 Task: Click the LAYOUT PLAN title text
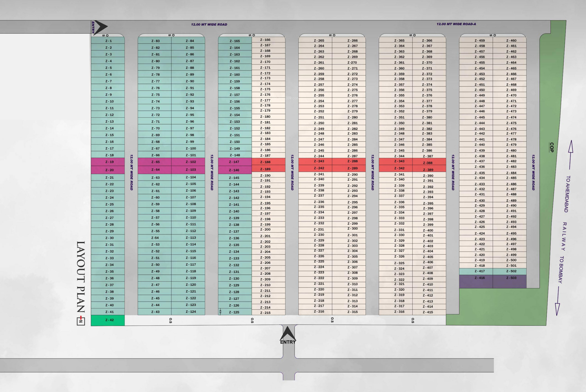pyautogui.click(x=81, y=277)
